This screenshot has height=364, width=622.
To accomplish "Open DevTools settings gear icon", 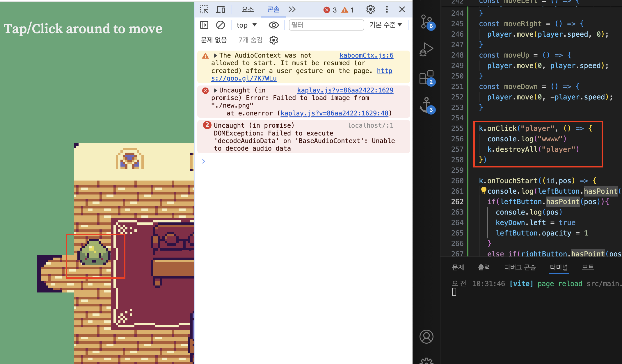I will (370, 10).
